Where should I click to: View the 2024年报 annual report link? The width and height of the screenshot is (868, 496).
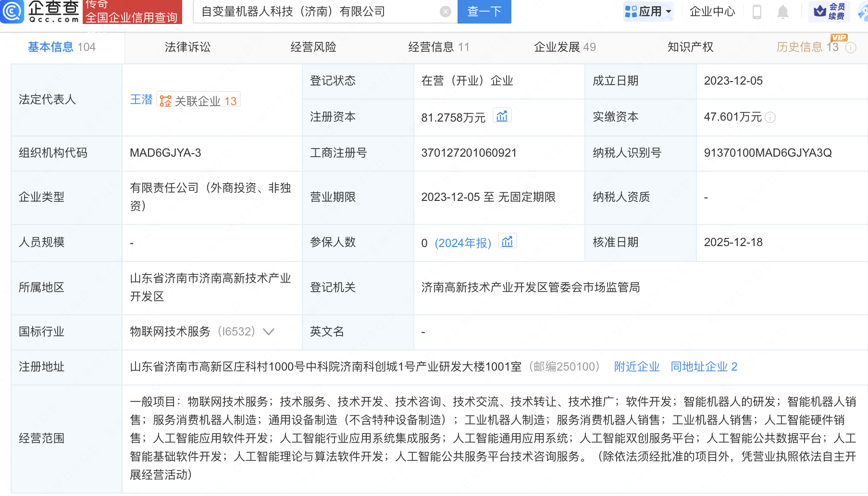(463, 243)
